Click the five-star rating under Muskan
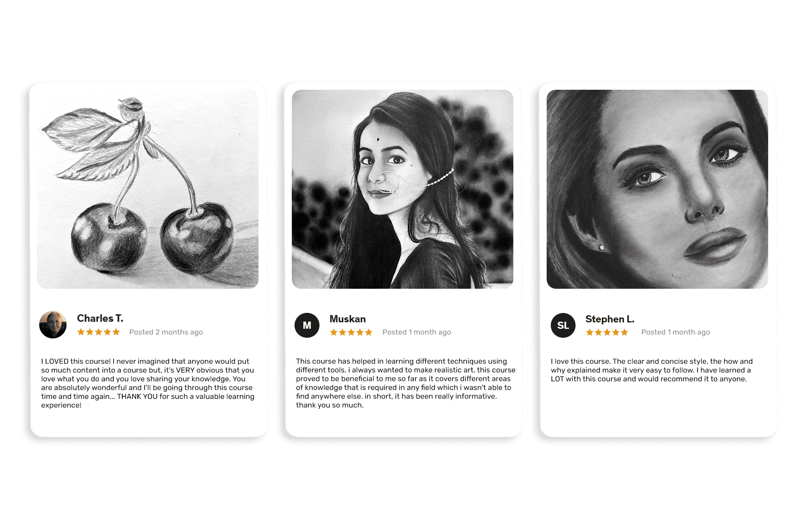 point(351,332)
